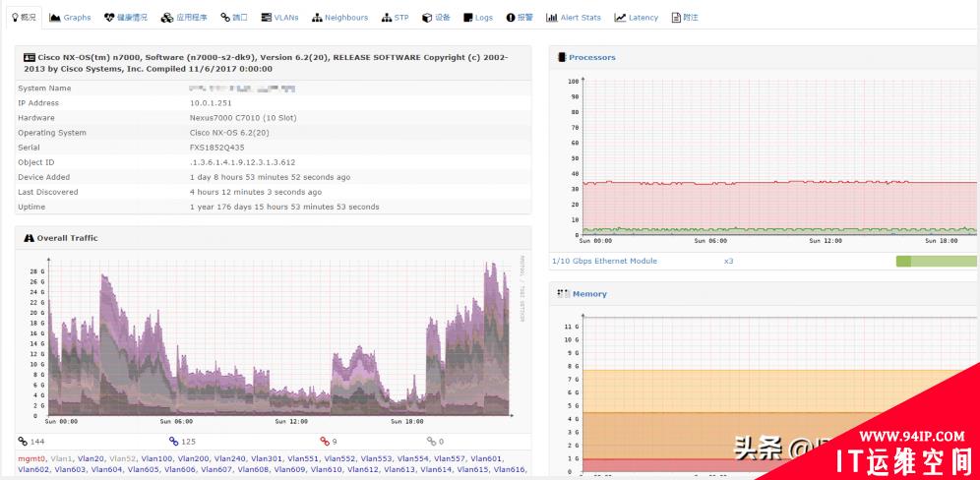Click the grey link icon for 0 ports
The image size is (980, 480).
(431, 442)
